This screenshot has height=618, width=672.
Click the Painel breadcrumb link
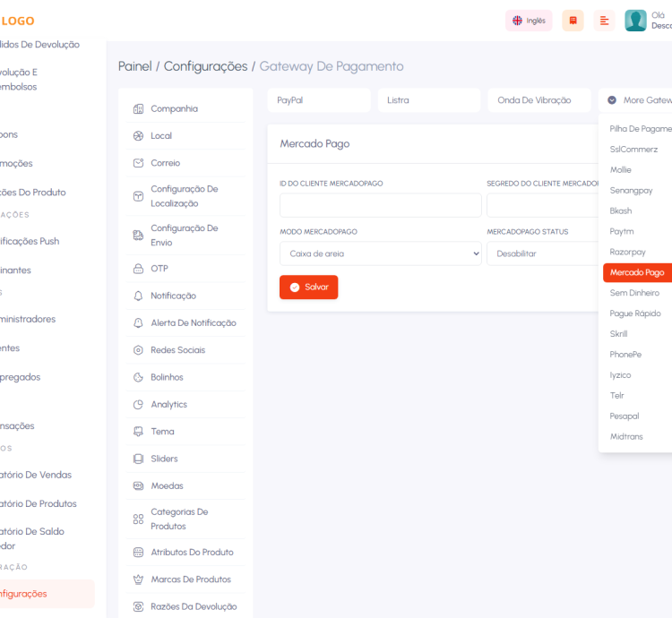click(x=134, y=66)
